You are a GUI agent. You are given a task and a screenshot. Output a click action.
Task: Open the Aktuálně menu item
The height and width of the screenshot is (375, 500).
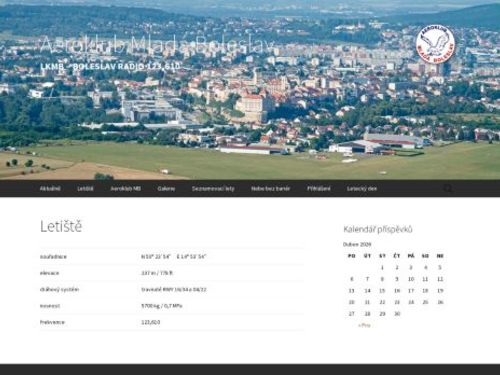[50, 189]
